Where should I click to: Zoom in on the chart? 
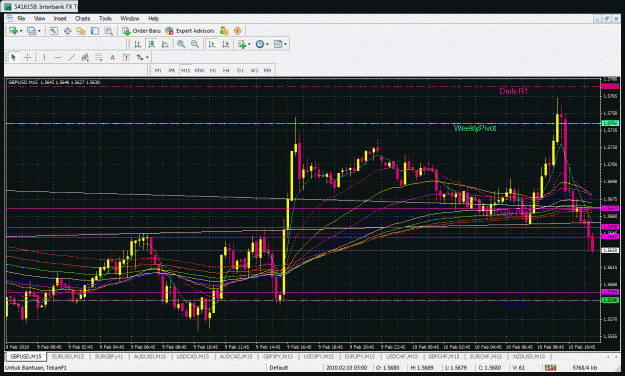point(181,44)
